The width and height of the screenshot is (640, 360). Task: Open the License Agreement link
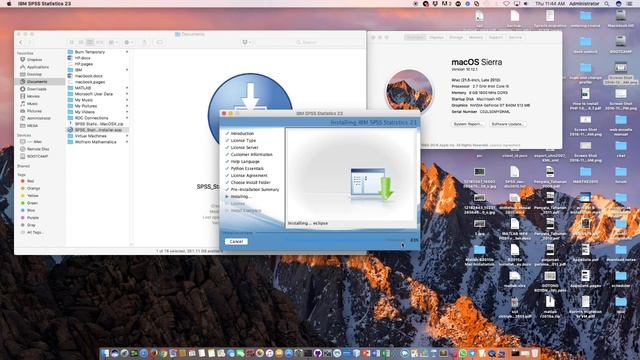[504, 145]
